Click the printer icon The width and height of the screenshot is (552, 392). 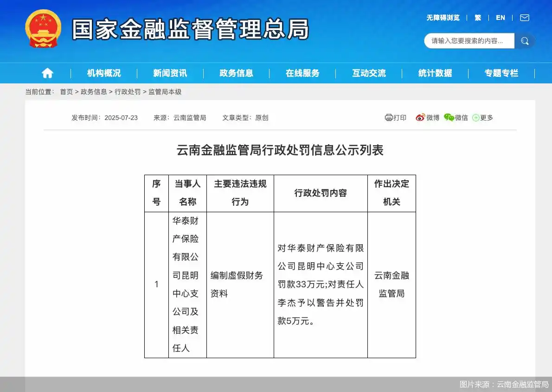point(389,117)
